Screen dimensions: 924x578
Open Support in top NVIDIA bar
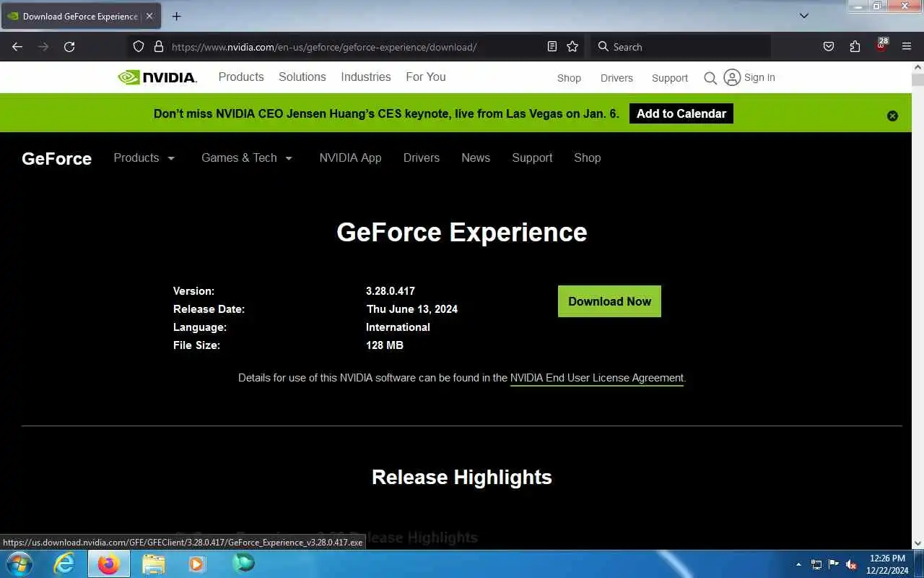pos(670,78)
